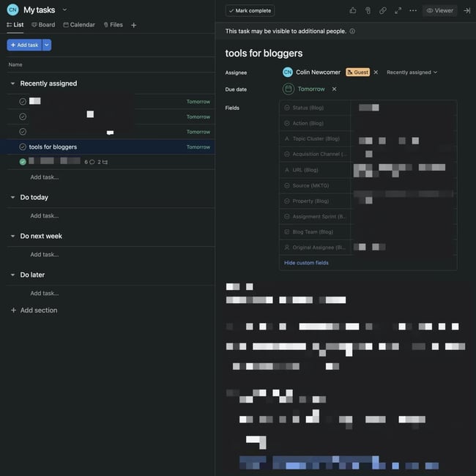Open the My tasks title dropdown
476x476 pixels.
(x=64, y=10)
